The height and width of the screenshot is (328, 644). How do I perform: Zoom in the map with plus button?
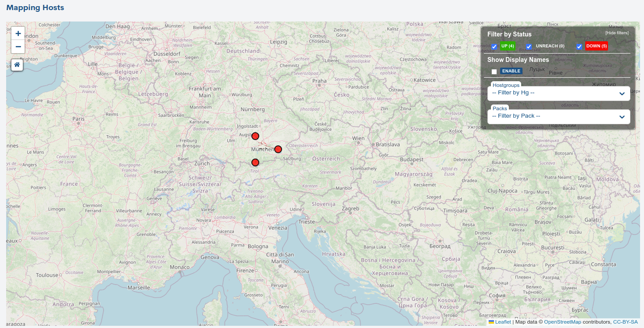[18, 33]
